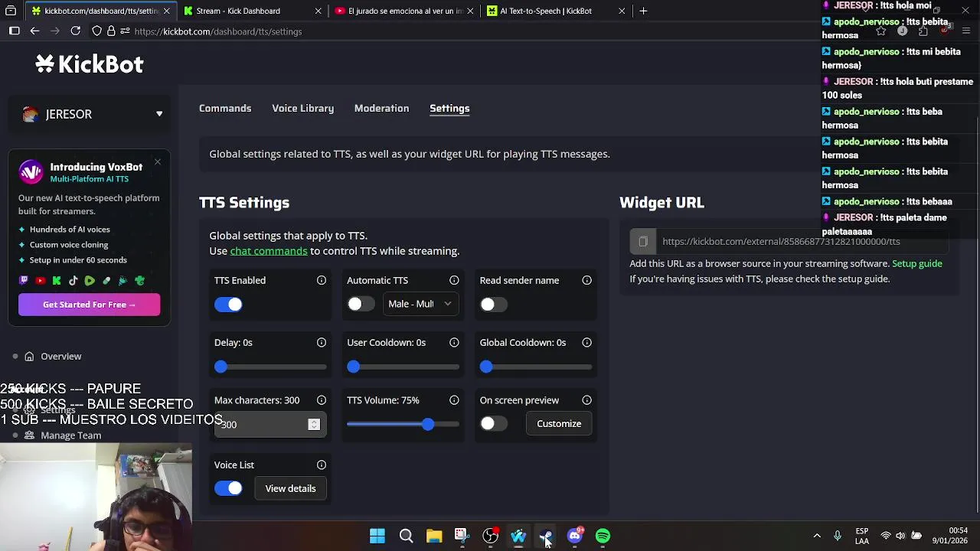Enable the Automatic TTS switch
This screenshot has height=551, width=980.
click(361, 305)
